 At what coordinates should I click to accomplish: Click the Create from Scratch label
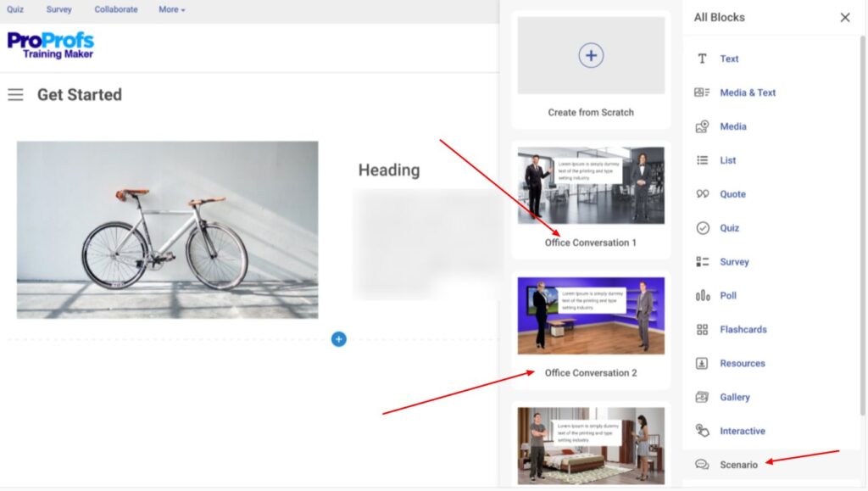click(x=591, y=113)
